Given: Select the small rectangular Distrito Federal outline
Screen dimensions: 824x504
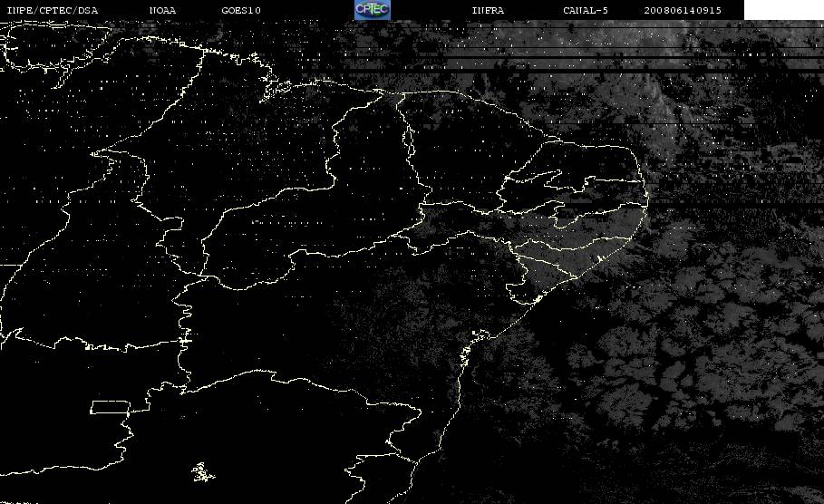Looking at the screenshot, I should [111, 407].
